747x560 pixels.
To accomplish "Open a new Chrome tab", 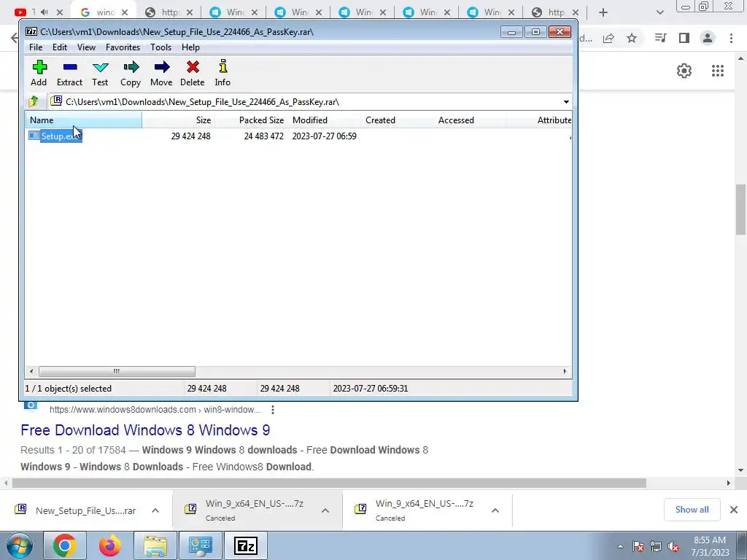I will tap(603, 12).
